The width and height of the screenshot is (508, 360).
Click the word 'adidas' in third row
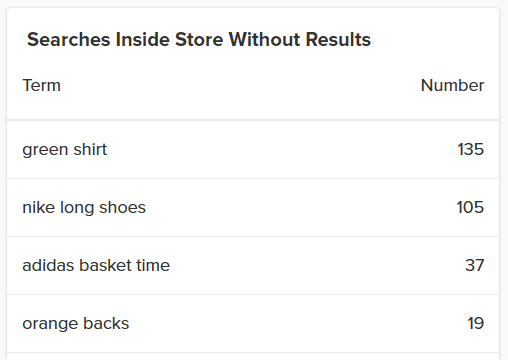point(48,265)
